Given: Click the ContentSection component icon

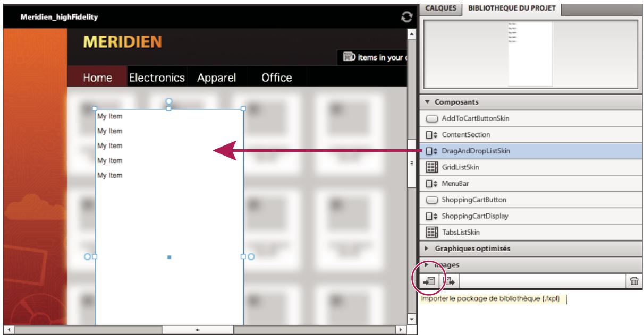Looking at the screenshot, I should 432,135.
